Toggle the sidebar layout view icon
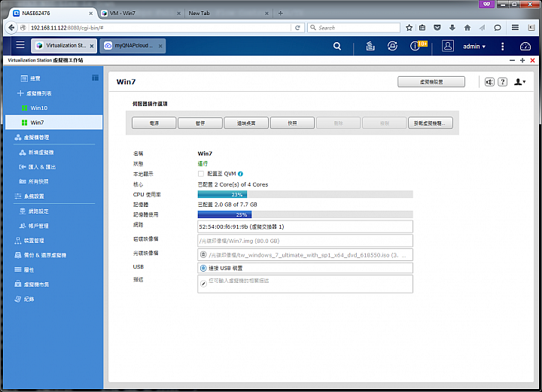542x392 pixels. click(x=95, y=77)
